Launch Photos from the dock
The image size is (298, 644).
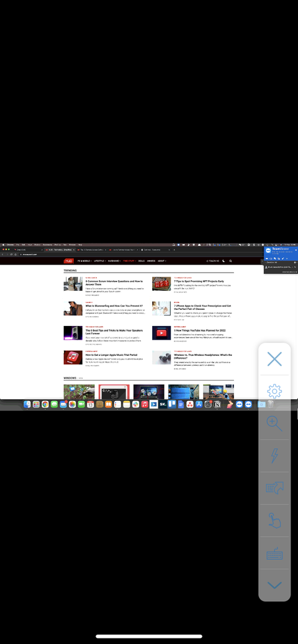[72, 404]
